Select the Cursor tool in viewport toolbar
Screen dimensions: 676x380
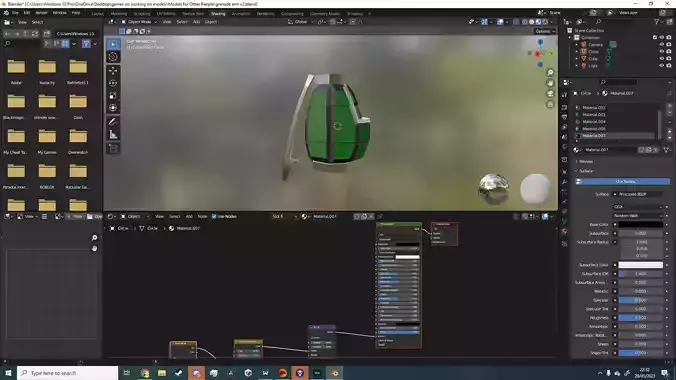coord(113,57)
